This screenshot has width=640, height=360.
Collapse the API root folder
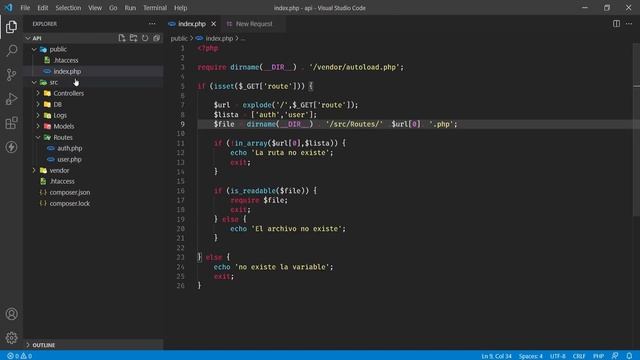(28, 38)
